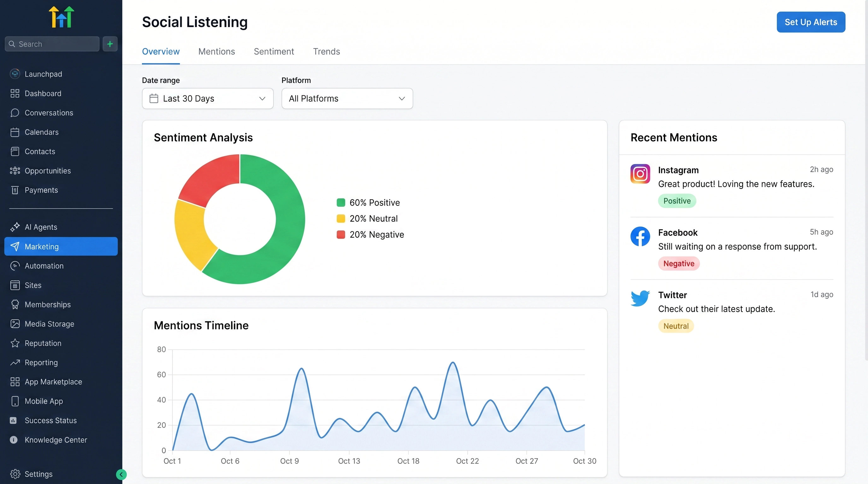Image resolution: width=868 pixels, height=484 pixels.
Task: Click the green Positive legend swatch
Action: click(x=341, y=203)
